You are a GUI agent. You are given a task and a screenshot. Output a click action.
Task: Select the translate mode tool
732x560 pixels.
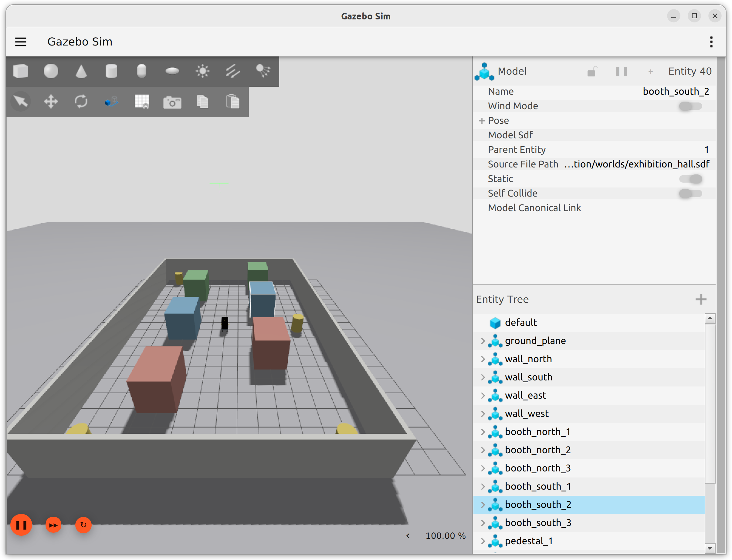[51, 101]
